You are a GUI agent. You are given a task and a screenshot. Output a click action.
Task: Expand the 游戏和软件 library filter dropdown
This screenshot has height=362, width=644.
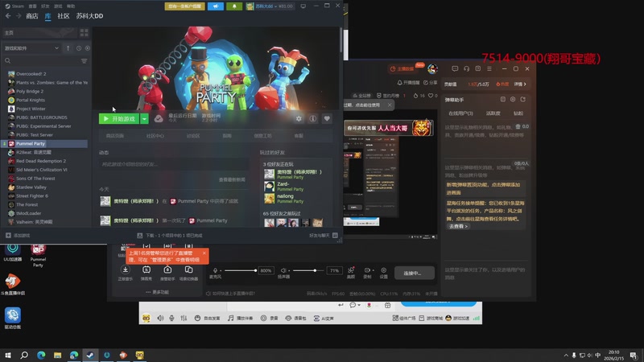(x=31, y=48)
